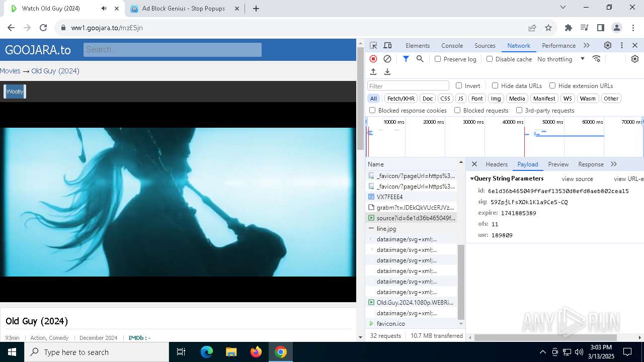644x362 pixels.
Task: Stop recording the network log
Action: (x=373, y=59)
